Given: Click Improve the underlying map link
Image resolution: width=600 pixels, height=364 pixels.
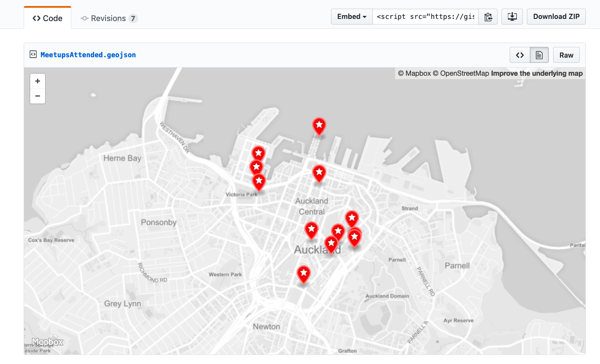Looking at the screenshot, I should pos(537,73).
